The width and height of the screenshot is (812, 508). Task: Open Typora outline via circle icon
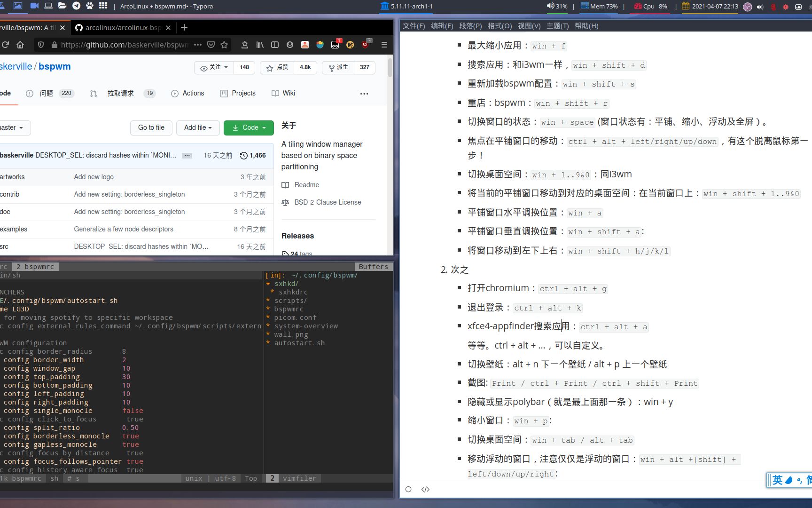pos(408,489)
